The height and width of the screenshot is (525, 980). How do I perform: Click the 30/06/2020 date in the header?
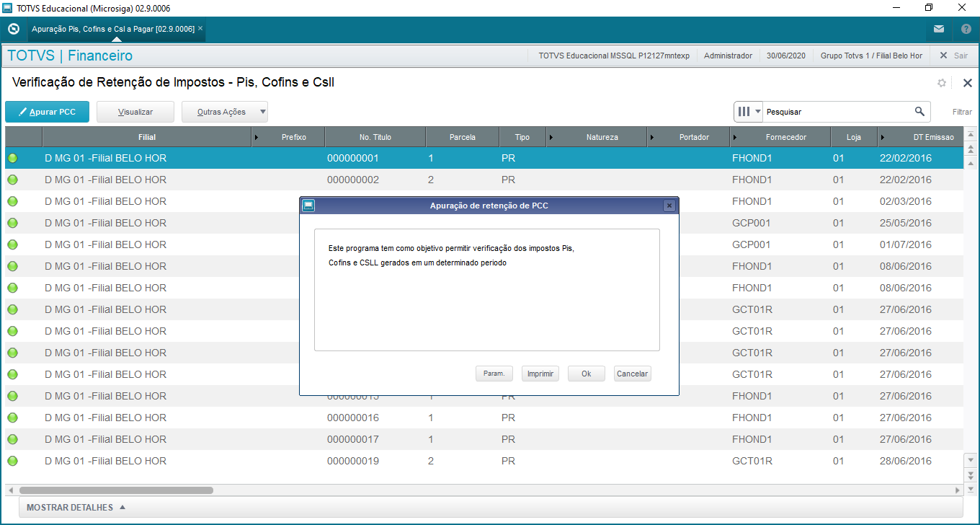point(786,56)
